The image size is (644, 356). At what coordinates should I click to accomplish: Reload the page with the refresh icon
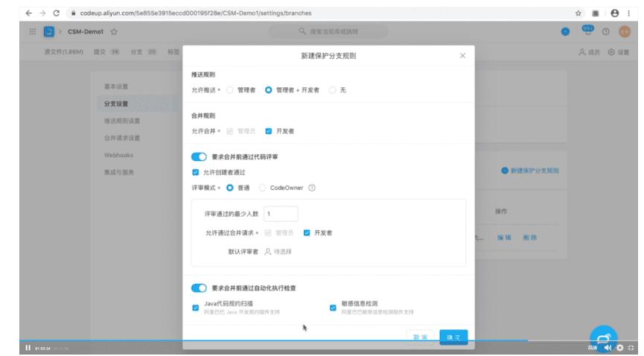57,13
